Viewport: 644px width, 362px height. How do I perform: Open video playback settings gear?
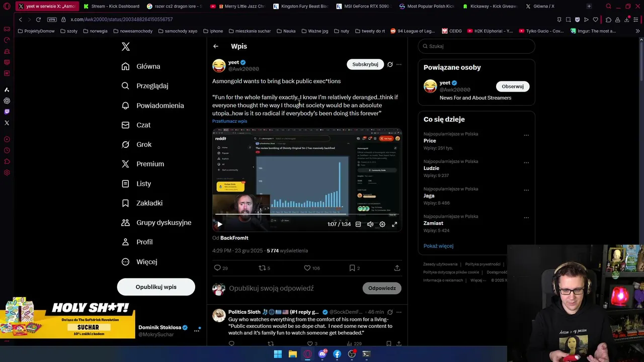coord(382,224)
